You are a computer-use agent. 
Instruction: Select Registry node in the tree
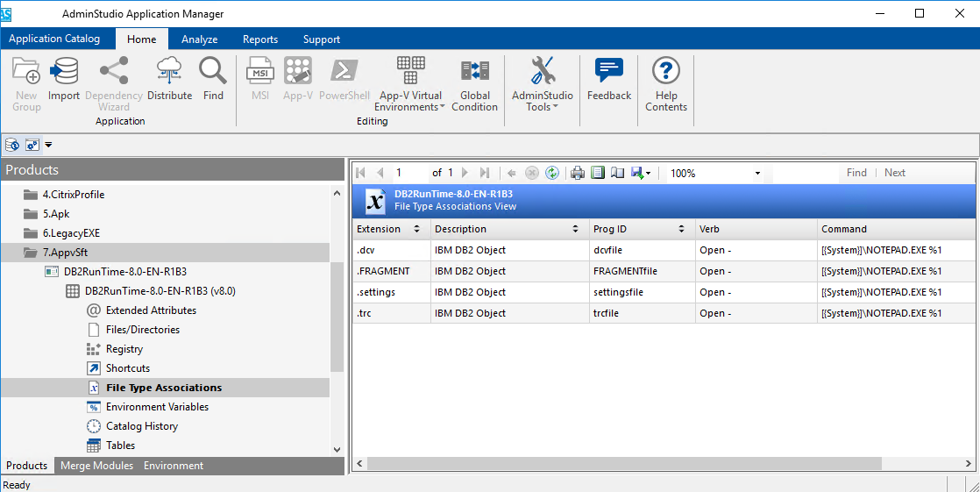(x=124, y=349)
